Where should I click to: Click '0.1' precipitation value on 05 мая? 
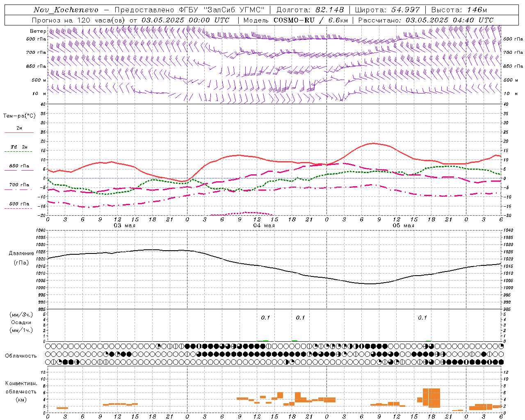point(422,317)
